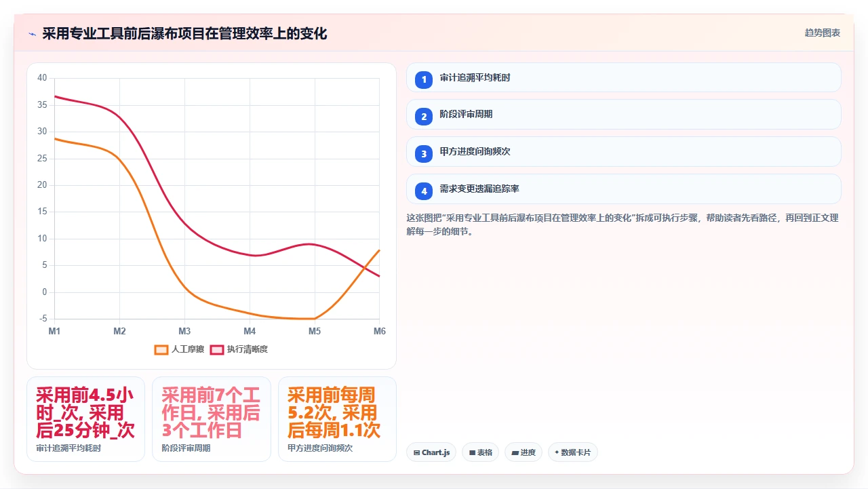This screenshot has height=489, width=868.
Task: Select step 4 需求变更遗漏追踪率
Action: pos(623,189)
